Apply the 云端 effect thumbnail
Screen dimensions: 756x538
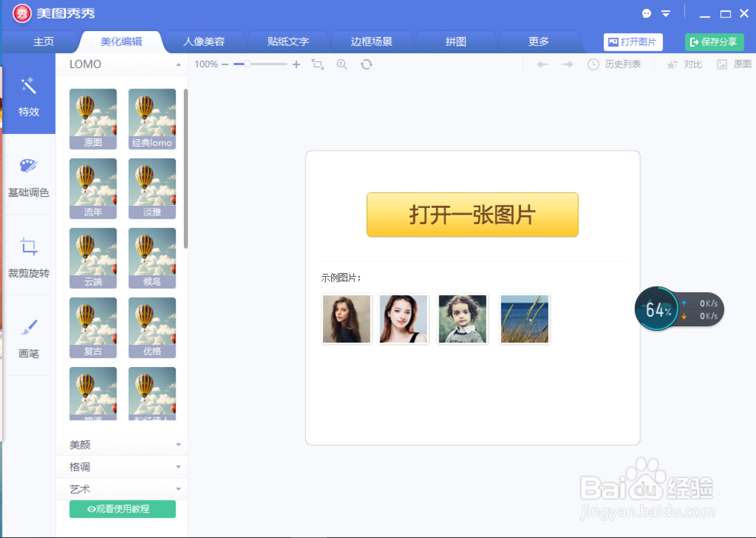click(x=93, y=258)
